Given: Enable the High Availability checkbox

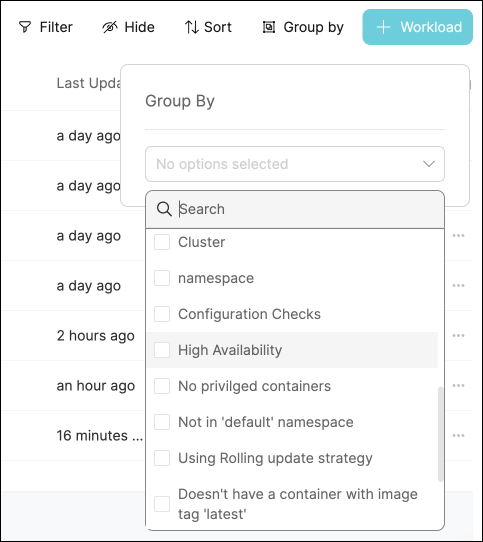Looking at the screenshot, I should pos(162,350).
